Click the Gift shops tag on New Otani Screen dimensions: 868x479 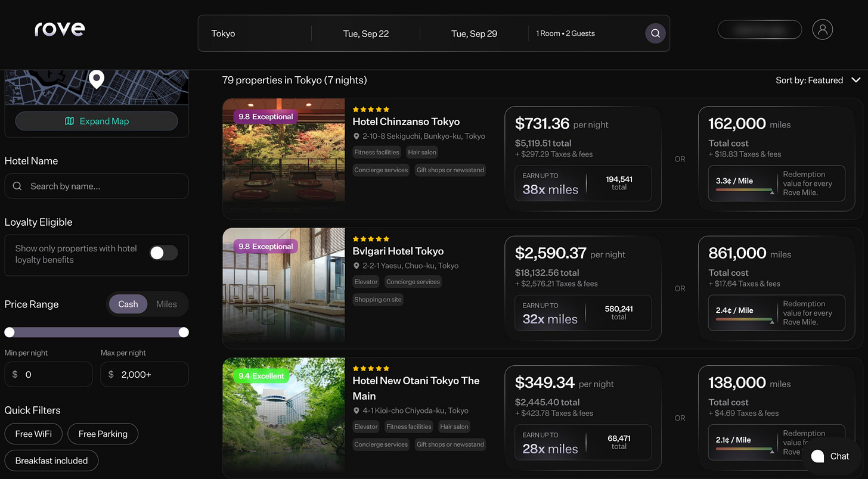450,444
